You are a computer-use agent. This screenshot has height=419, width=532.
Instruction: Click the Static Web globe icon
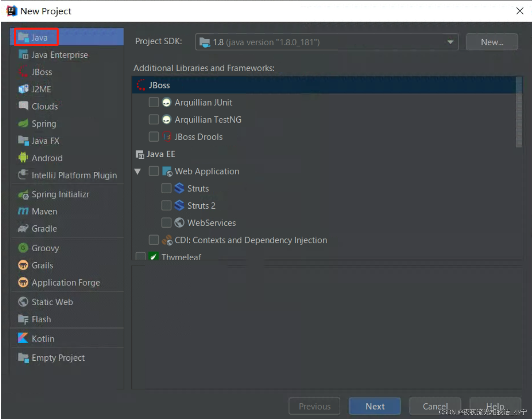point(23,302)
